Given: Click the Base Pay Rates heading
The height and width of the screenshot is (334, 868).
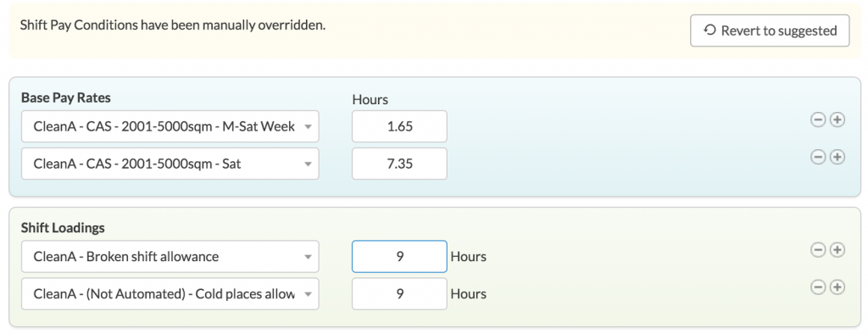Looking at the screenshot, I should tap(66, 97).
